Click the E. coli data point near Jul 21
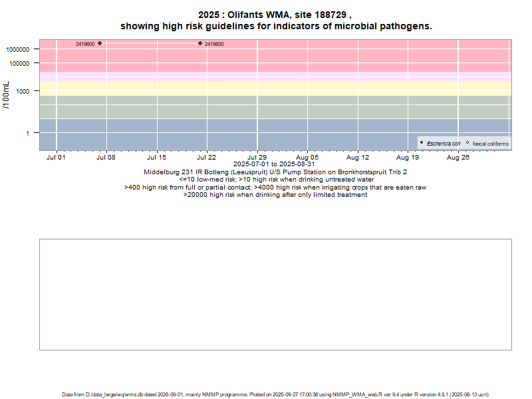 pyautogui.click(x=200, y=43)
